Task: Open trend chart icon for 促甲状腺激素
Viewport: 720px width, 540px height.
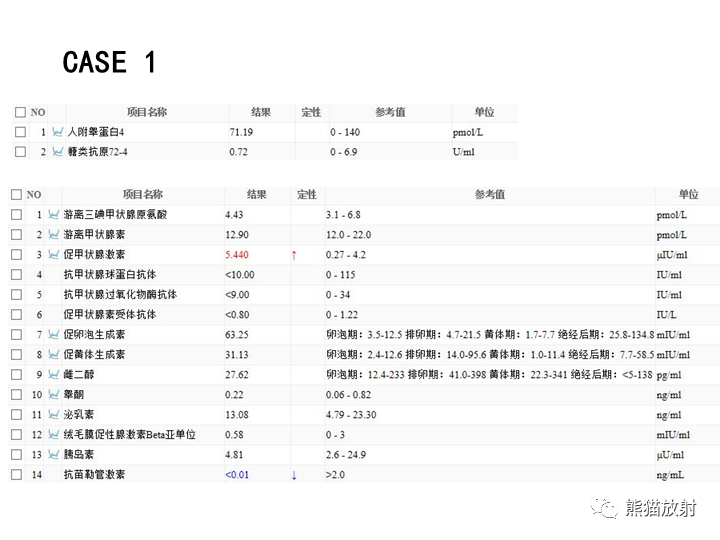Action: point(54,254)
